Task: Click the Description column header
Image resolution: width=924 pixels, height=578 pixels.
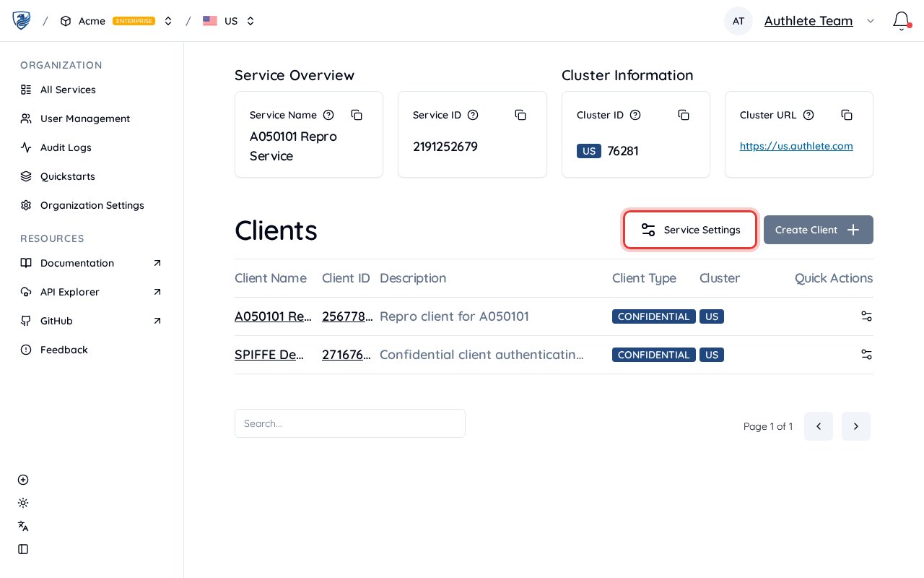Action: (413, 278)
